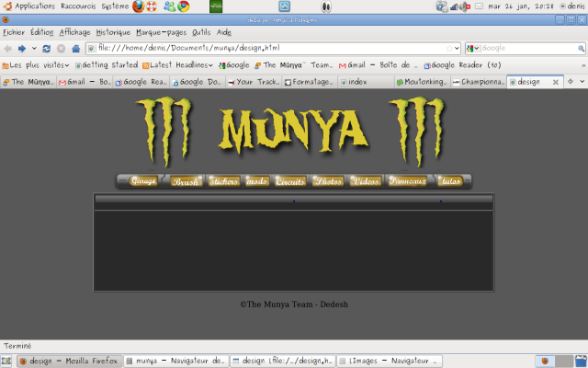Click the URL address field
The height and width of the screenshot is (368, 588).
point(271,49)
